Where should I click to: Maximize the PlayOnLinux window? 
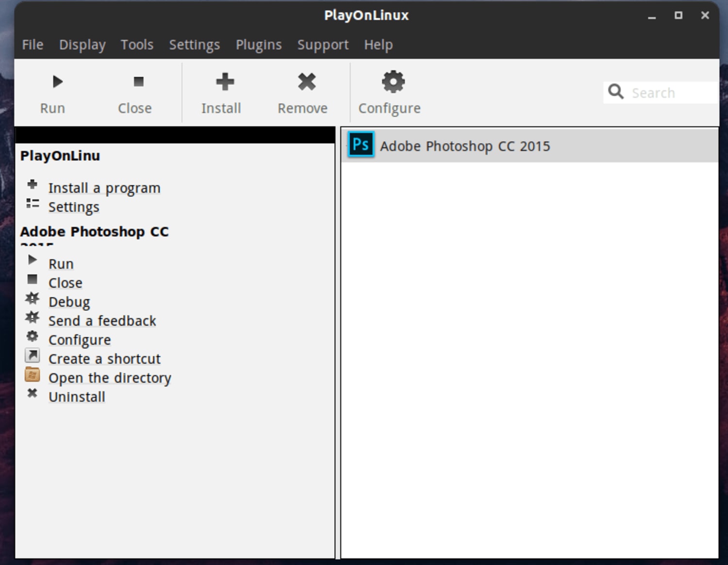(x=678, y=16)
